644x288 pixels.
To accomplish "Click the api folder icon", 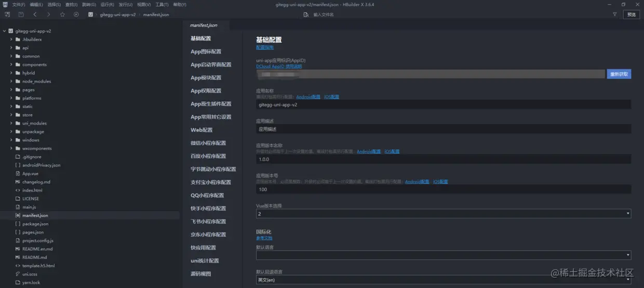I will [x=18, y=48].
